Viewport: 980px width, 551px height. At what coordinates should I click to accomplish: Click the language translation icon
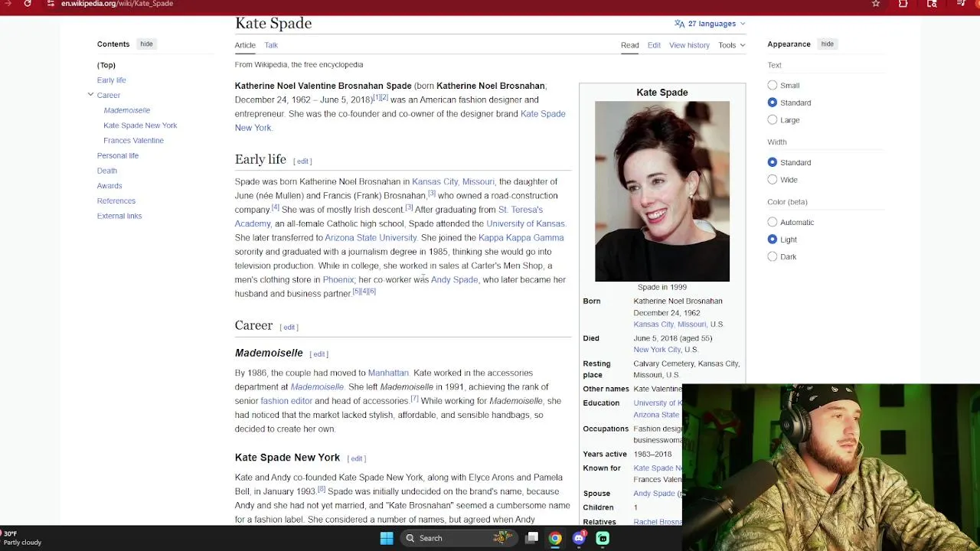click(679, 24)
